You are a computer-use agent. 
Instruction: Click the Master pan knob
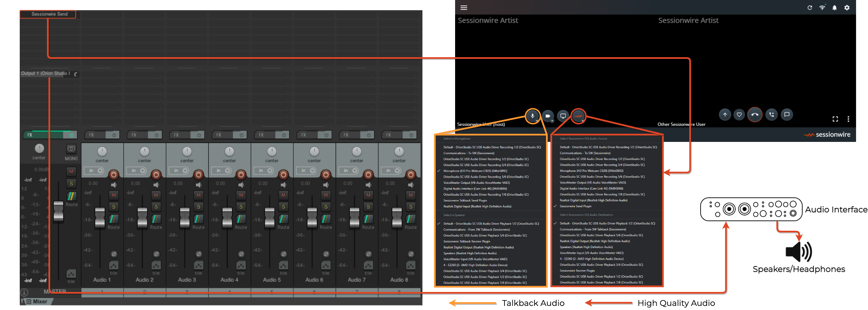[x=39, y=148]
